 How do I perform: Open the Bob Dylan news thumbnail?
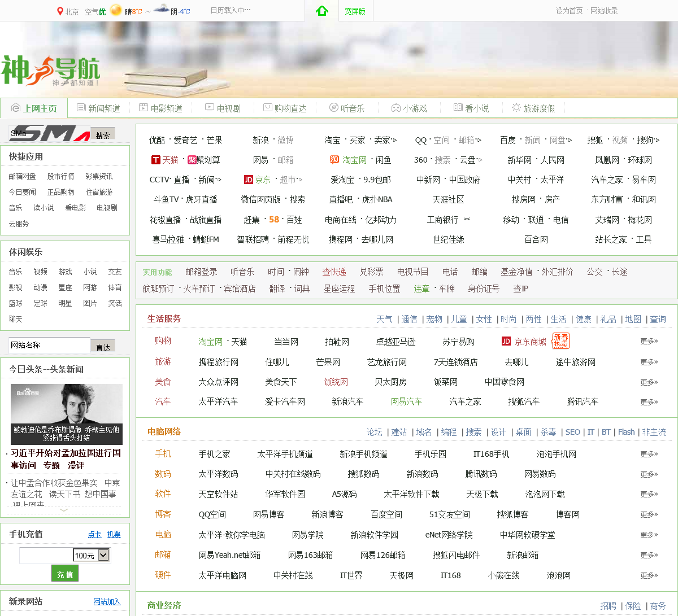coord(67,413)
